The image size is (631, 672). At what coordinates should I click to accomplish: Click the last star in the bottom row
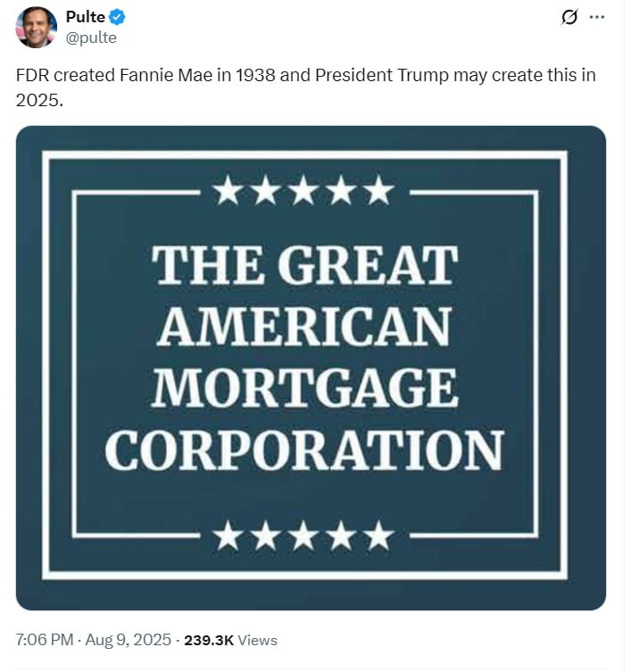(379, 535)
